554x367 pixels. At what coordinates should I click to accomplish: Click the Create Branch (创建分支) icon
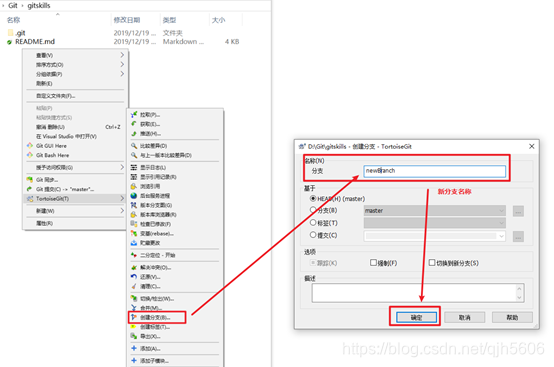coord(134,317)
